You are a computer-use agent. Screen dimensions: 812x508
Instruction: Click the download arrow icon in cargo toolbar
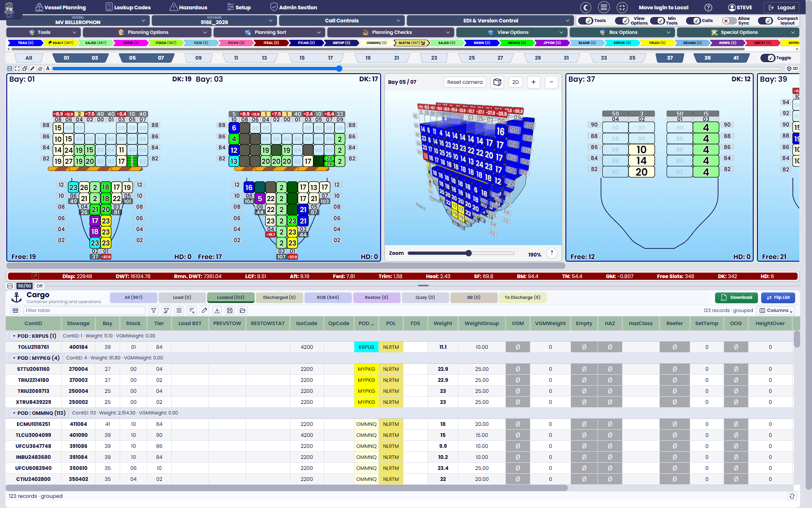point(217,310)
